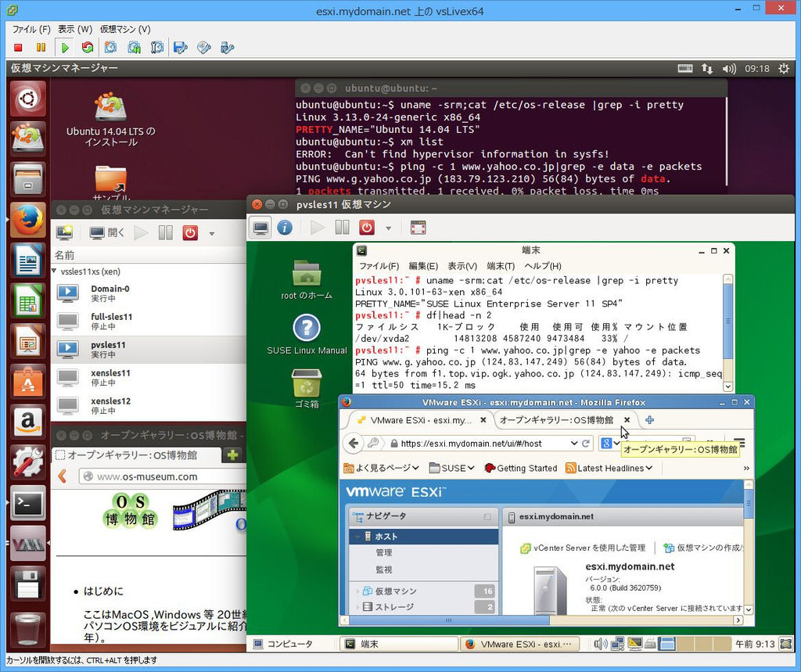Image resolution: width=801 pixels, height=672 pixels.
Task: Open System Settings from the Ubuntu launcher
Action: pyautogui.click(x=28, y=462)
